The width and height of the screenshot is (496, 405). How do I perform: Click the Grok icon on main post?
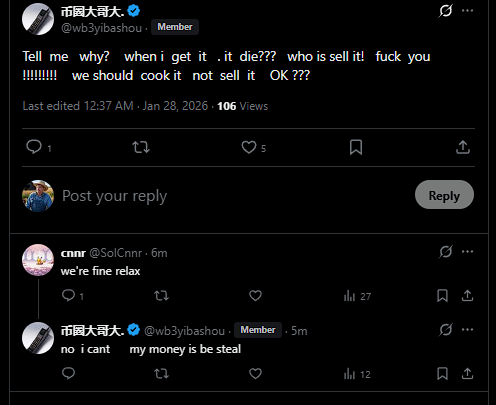click(x=445, y=11)
